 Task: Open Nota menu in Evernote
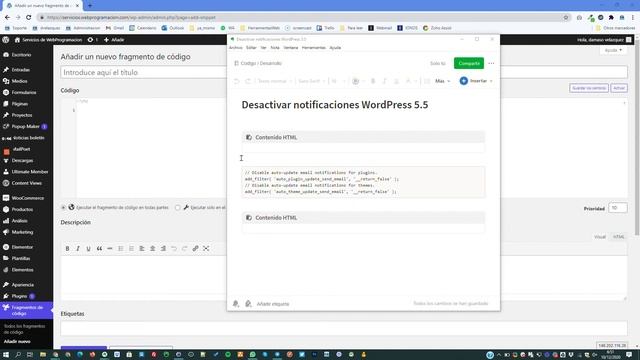[275, 48]
